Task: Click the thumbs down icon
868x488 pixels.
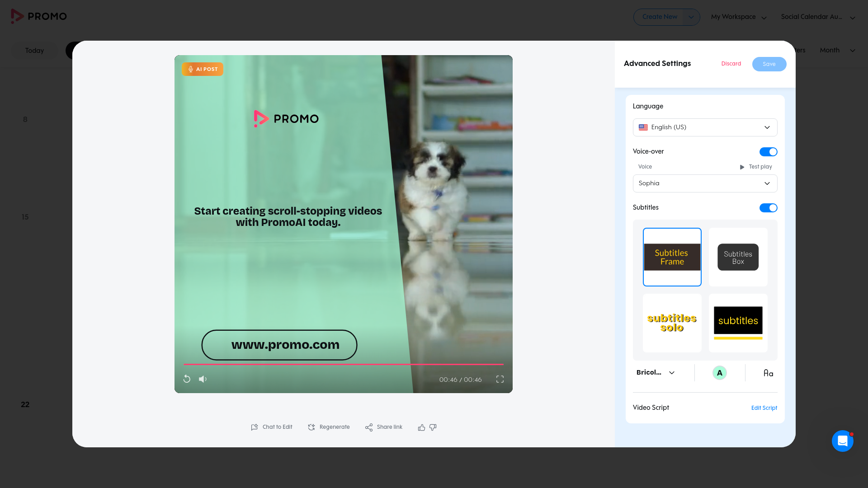Action: [433, 427]
